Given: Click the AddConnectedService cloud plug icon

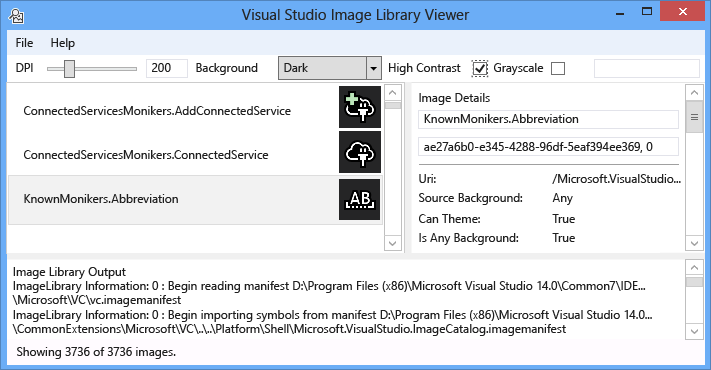Looking at the screenshot, I should [x=360, y=107].
